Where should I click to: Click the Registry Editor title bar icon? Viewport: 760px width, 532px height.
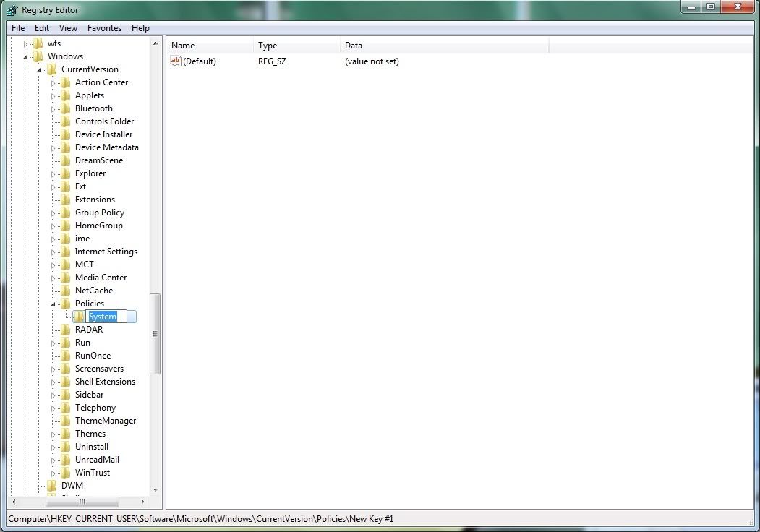tap(12, 9)
